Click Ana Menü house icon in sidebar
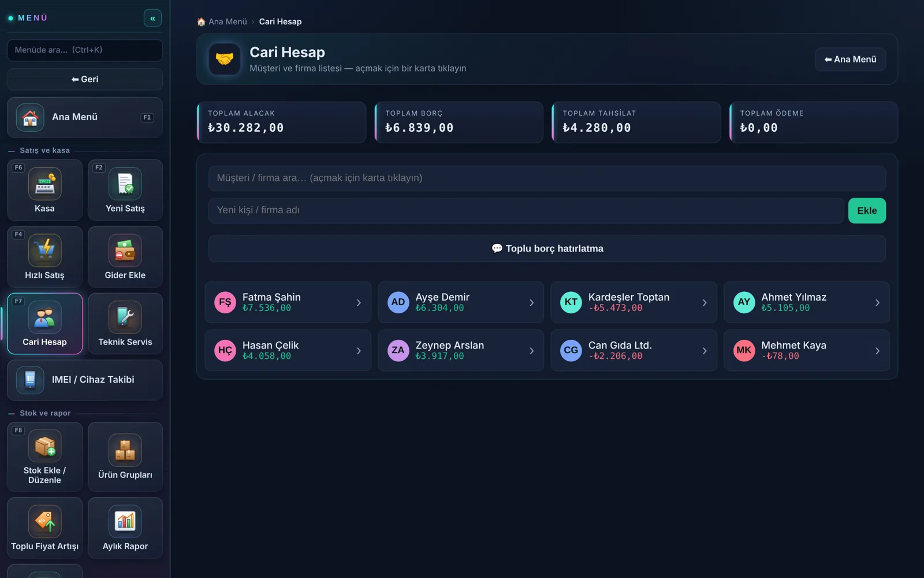924x578 pixels. (x=30, y=117)
